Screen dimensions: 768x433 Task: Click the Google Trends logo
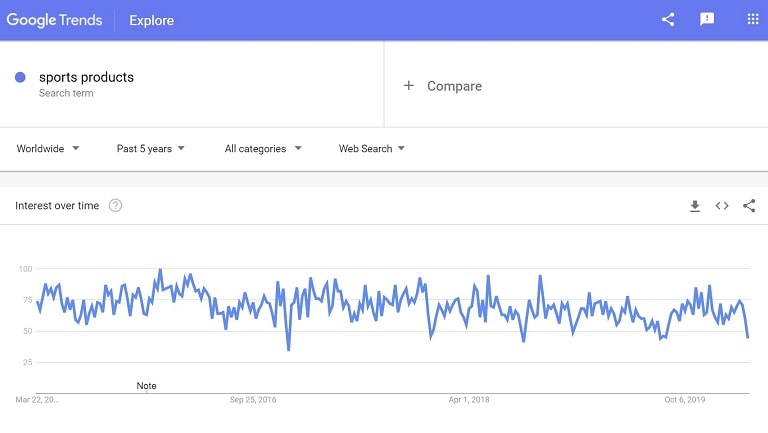(54, 20)
